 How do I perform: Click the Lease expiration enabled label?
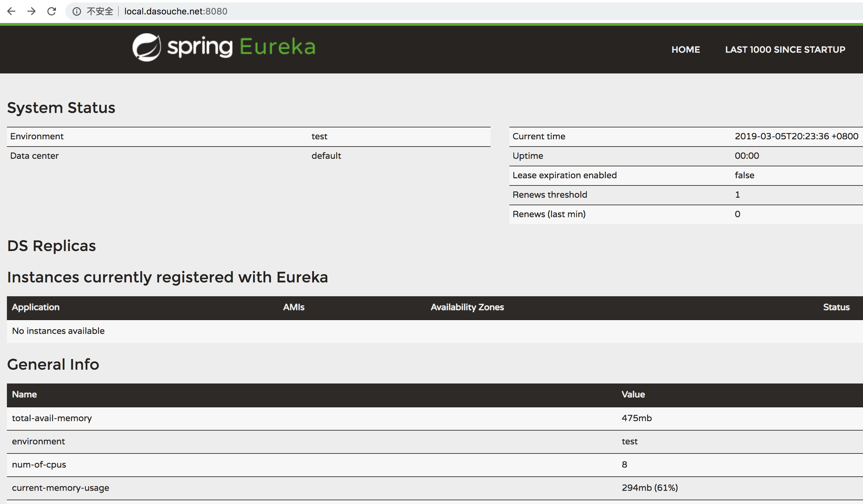click(564, 175)
